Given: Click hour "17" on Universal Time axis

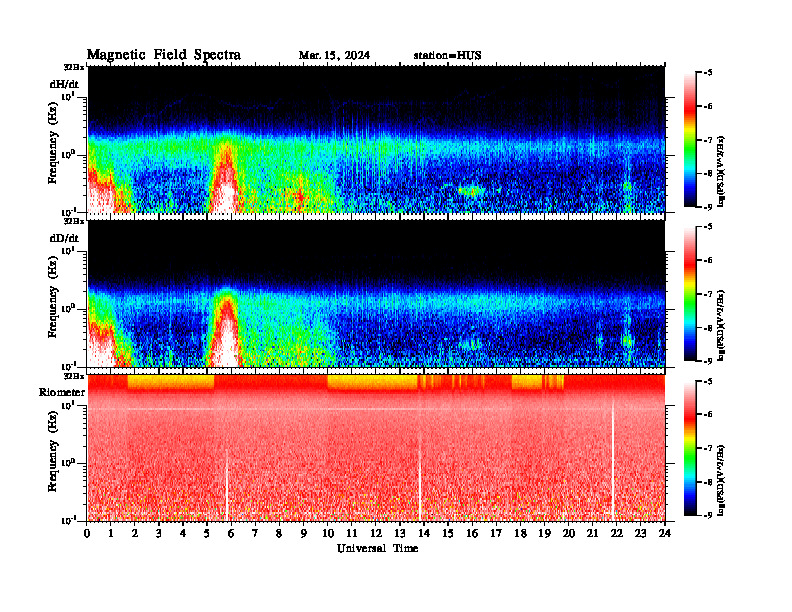Looking at the screenshot, I should [496, 534].
